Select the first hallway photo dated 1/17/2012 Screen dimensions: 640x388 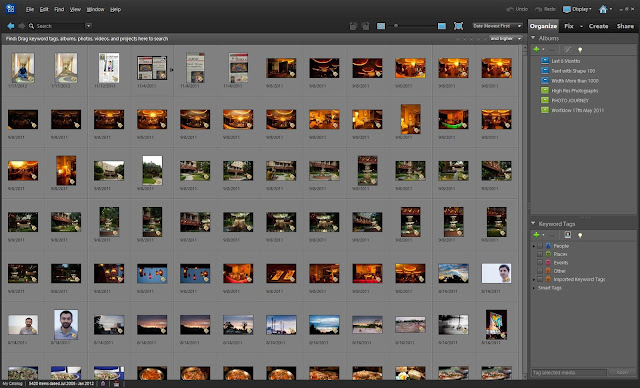click(x=23, y=68)
